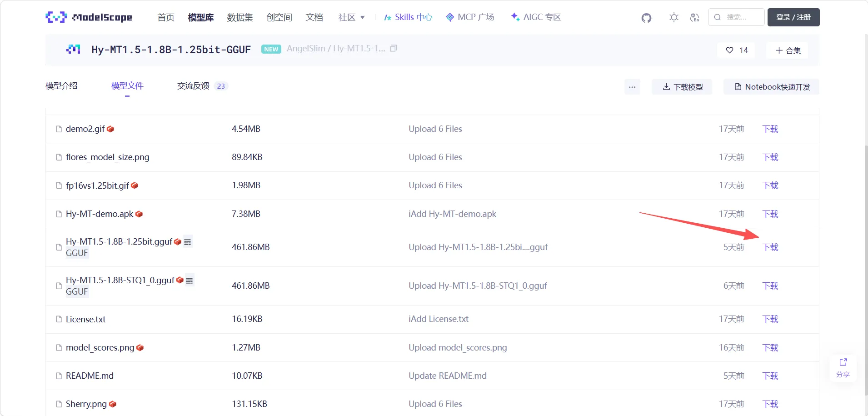868x416 pixels.
Task: Open the GitHub icon link
Action: click(x=646, y=18)
